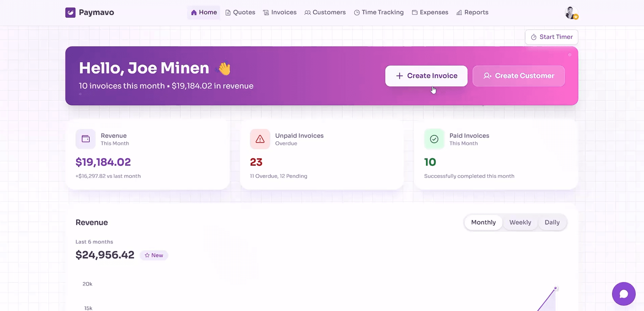The image size is (644, 311).
Task: Click the 20k axis label
Action: [88, 284]
